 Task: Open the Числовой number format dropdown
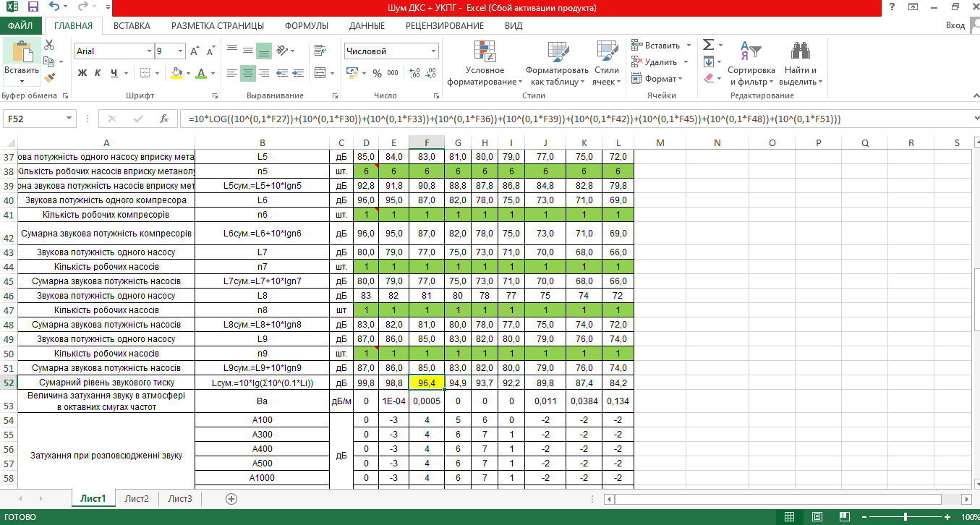tap(433, 51)
